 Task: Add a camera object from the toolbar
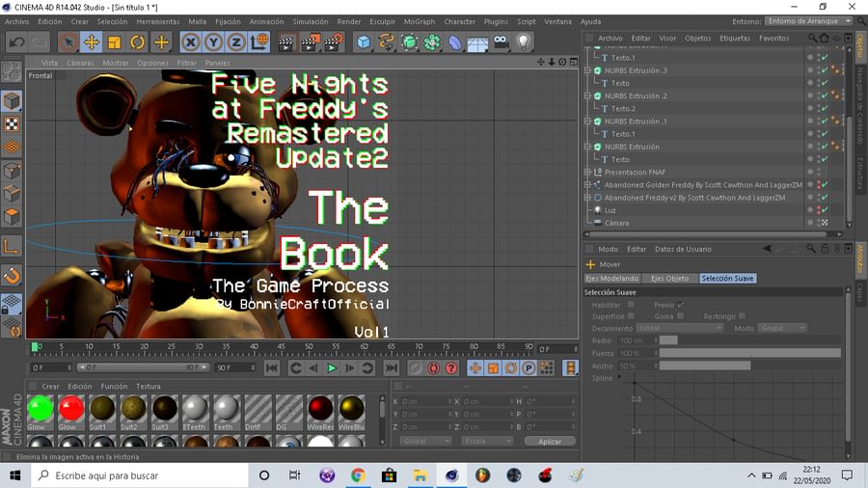501,42
